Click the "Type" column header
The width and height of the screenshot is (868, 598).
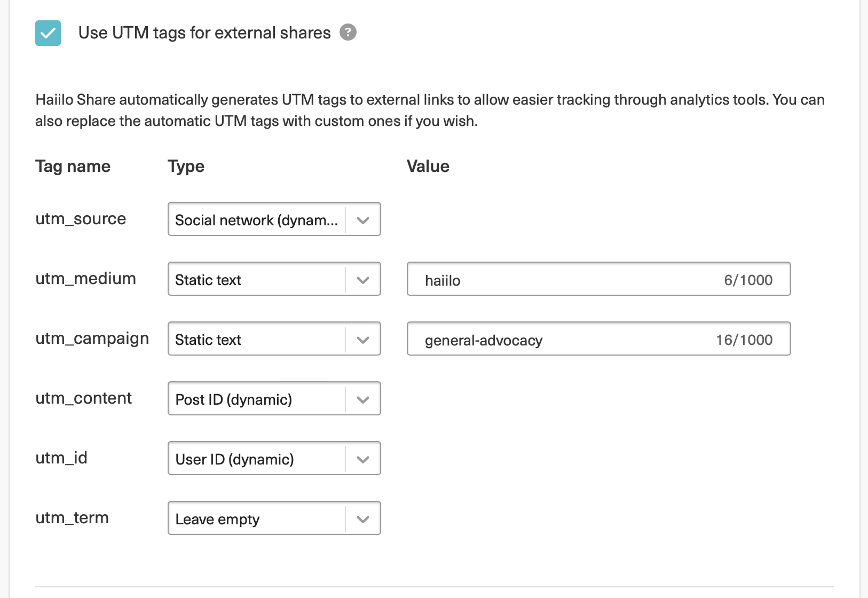186,167
